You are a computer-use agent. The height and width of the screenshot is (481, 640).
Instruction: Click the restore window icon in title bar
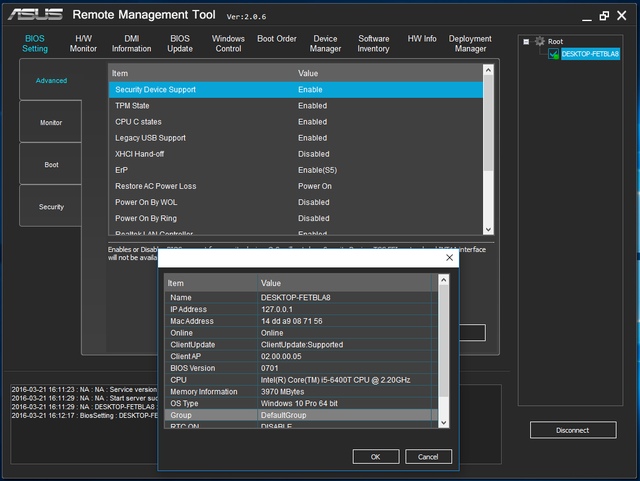[604, 15]
